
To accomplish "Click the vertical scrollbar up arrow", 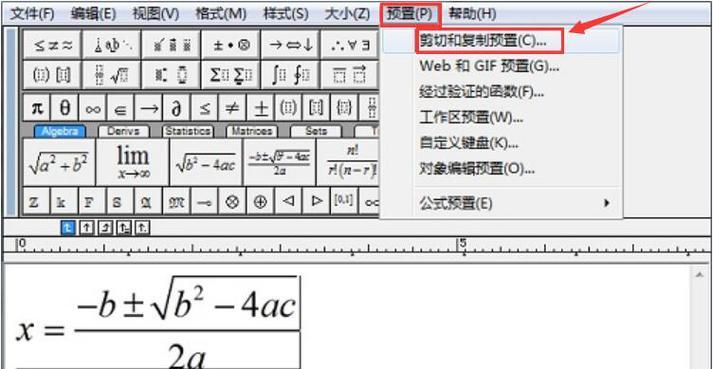I will pyautogui.click(x=698, y=273).
